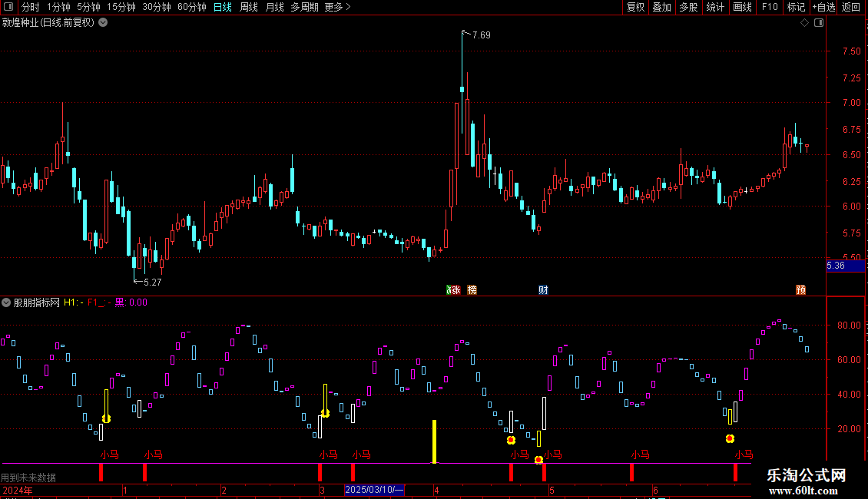The height and width of the screenshot is (499, 868).
Task: Switch to 周线 weekly chart
Action: pos(249,7)
